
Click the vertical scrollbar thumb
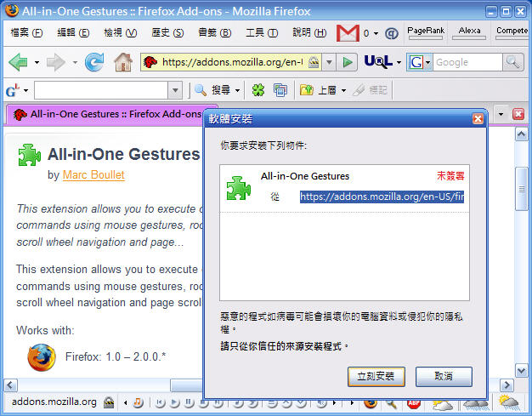click(x=521, y=189)
